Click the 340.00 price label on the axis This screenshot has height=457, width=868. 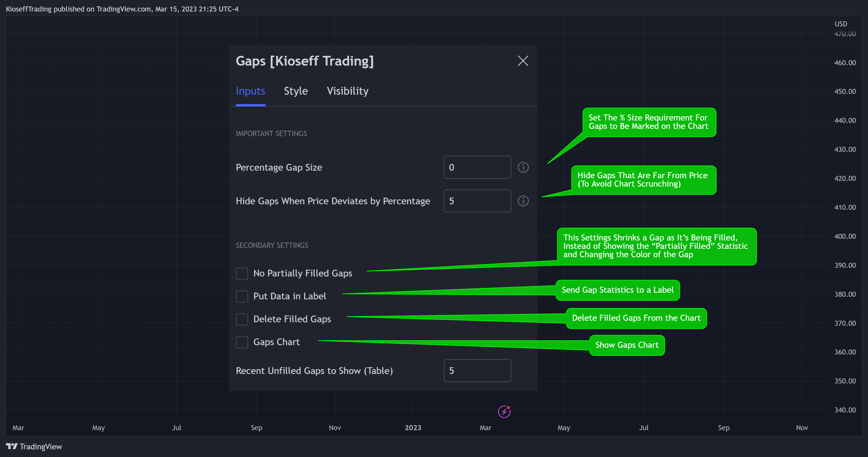(845, 410)
